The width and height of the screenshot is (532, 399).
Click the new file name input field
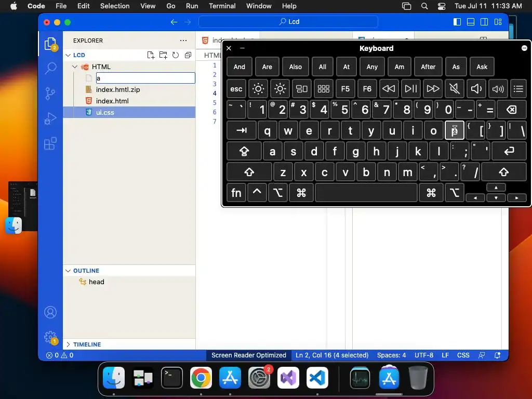click(x=145, y=78)
